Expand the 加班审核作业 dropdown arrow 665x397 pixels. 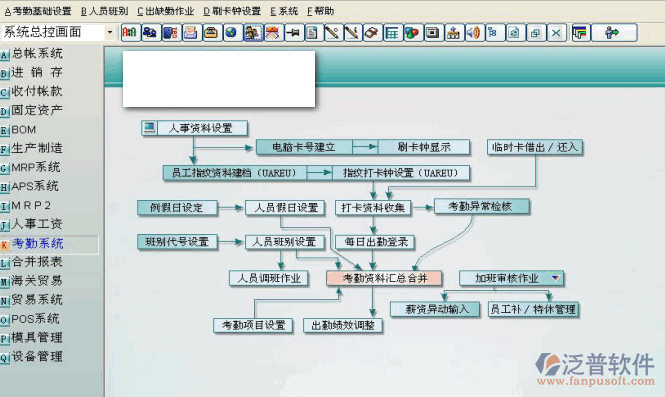[x=555, y=278]
